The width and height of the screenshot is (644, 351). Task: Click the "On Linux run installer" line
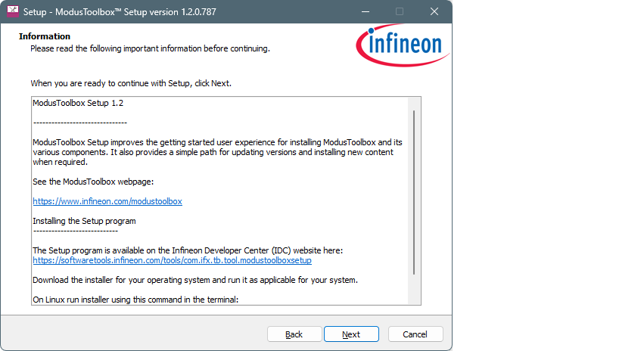(x=135, y=300)
